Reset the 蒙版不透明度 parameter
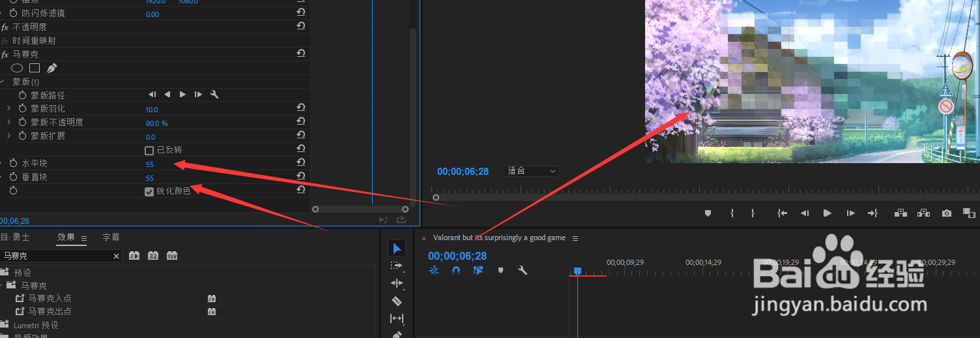The height and width of the screenshot is (338, 980). click(x=301, y=121)
